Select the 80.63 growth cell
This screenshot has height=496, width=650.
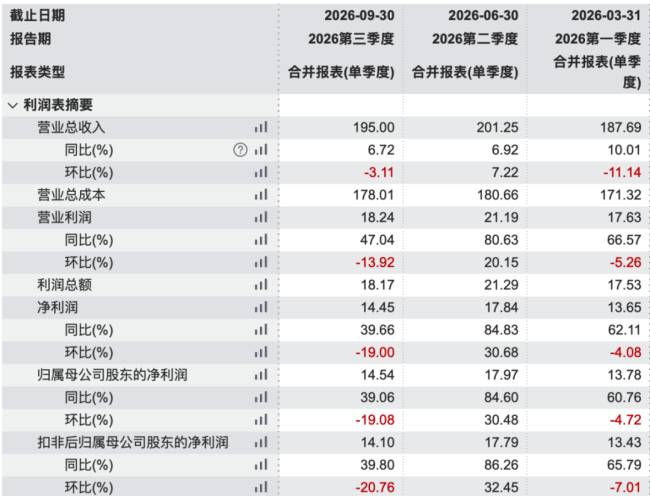click(501, 240)
